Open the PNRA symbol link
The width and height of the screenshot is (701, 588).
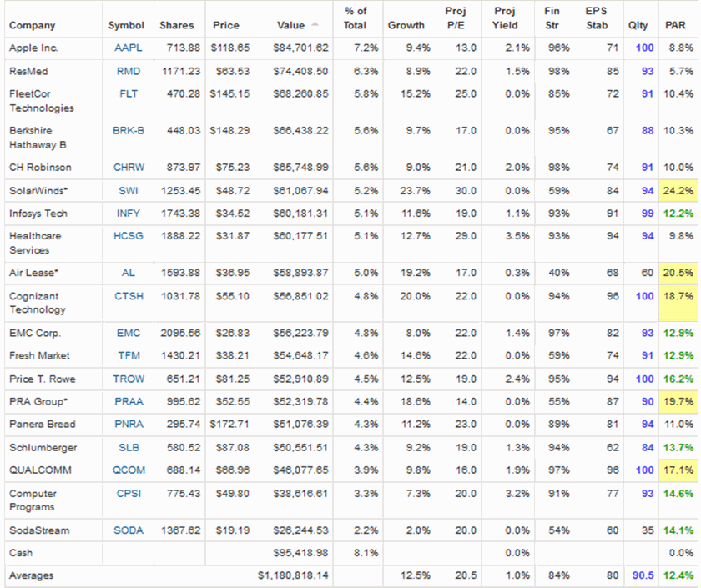pos(129,424)
